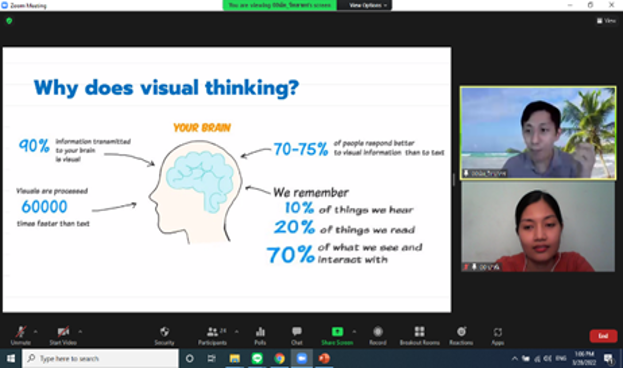Click the green Share Screen icon
623x368 pixels.
point(337,331)
